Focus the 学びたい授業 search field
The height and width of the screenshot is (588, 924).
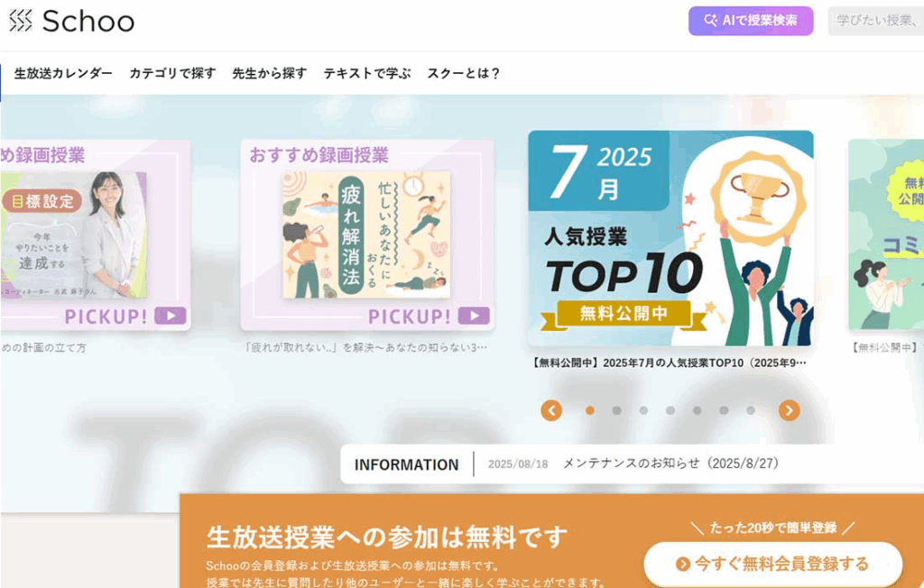[x=876, y=21]
